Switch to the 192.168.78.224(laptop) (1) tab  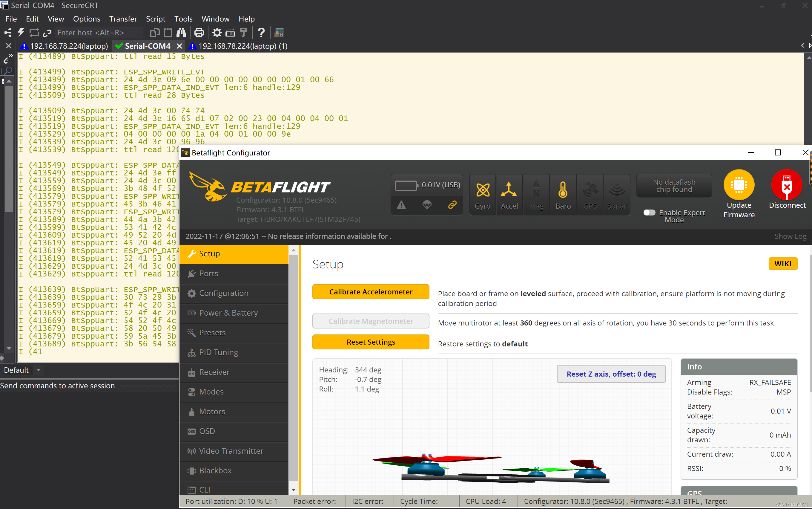tap(239, 46)
